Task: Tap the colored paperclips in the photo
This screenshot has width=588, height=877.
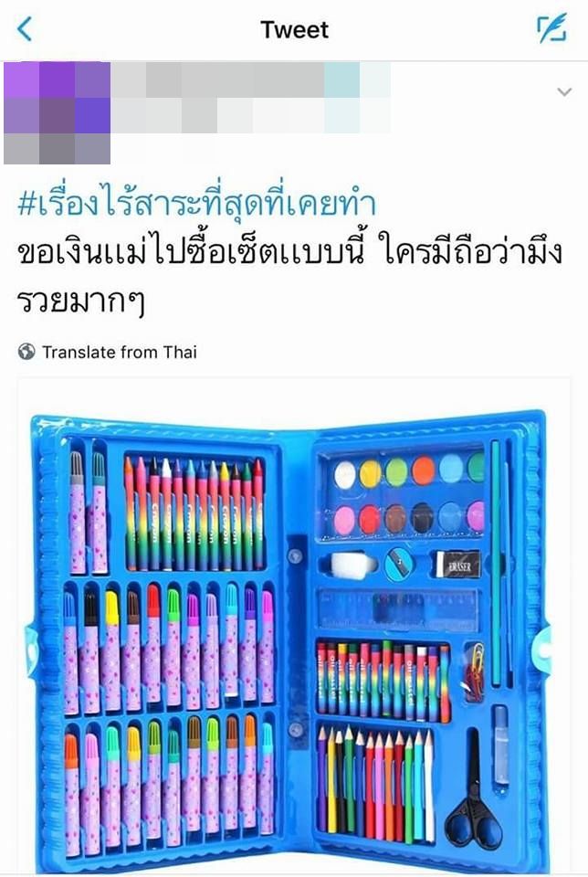Action: (x=474, y=671)
